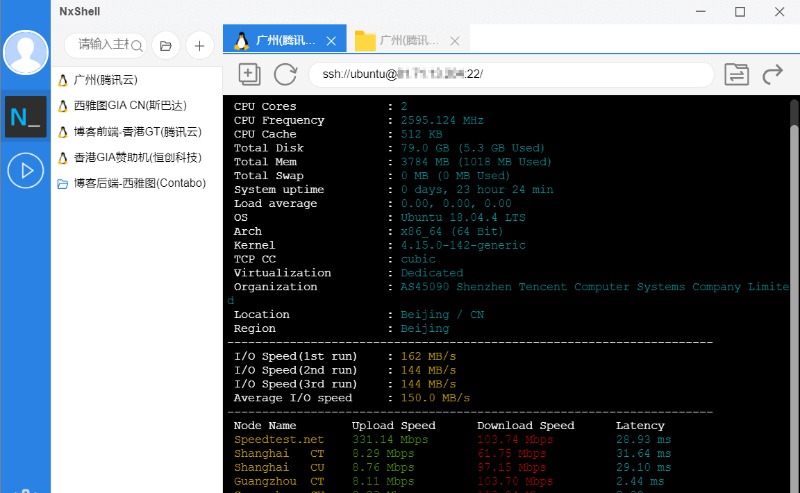This screenshot has height=493, width=800.
Task: Minimize the NxShell window
Action: point(701,12)
